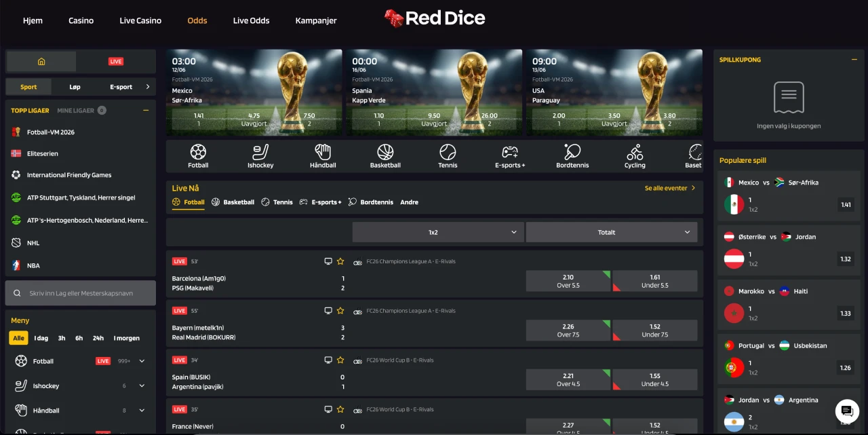The image size is (868, 435).
Task: Bet Over 4.5 at 2.21
Action: 568,379
